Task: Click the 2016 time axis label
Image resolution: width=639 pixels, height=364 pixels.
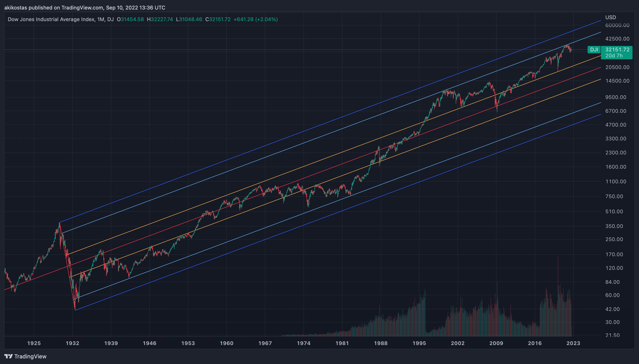Action: click(x=535, y=343)
